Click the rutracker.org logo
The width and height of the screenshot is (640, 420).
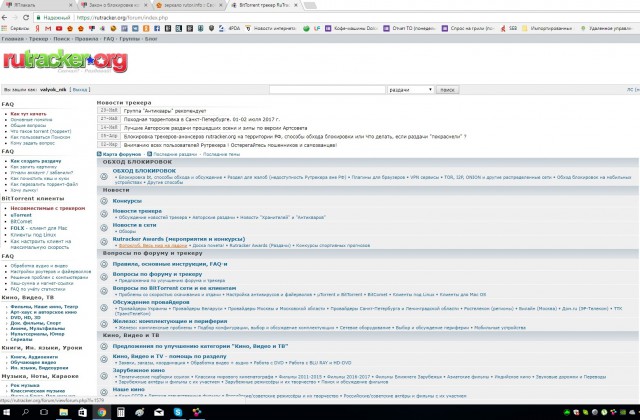(65, 61)
